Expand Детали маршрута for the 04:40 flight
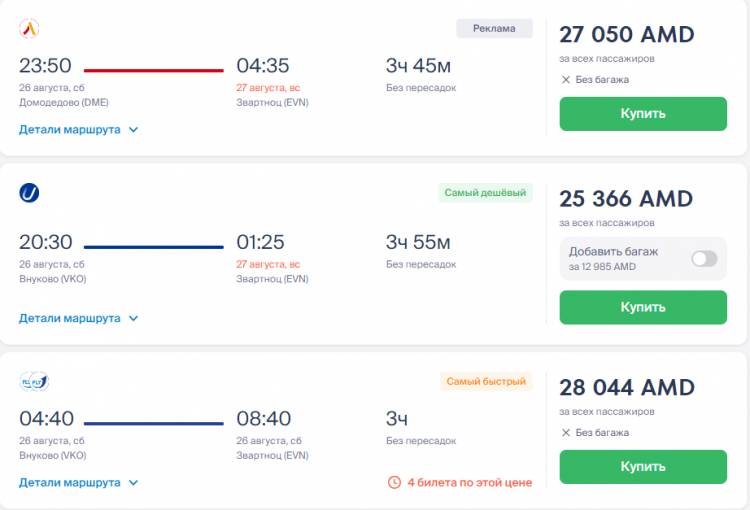 79,483
